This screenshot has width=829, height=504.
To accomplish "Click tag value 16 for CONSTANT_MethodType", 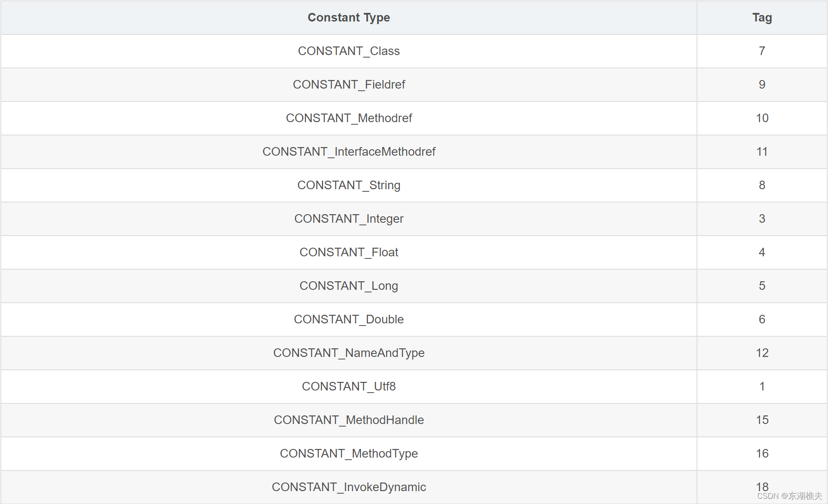I will [762, 454].
